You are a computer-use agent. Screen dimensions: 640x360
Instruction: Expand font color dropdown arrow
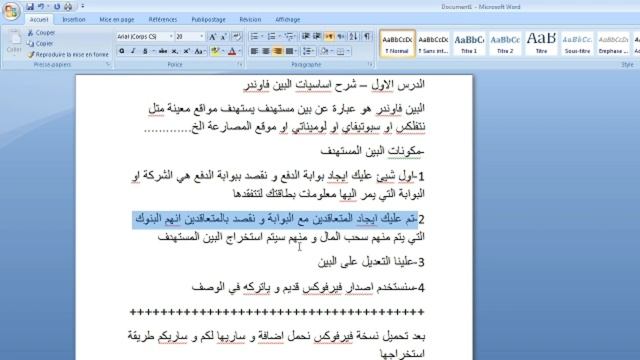240,51
